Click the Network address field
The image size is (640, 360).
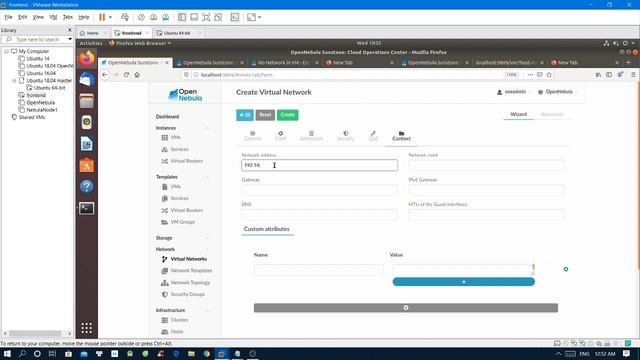(x=319, y=165)
